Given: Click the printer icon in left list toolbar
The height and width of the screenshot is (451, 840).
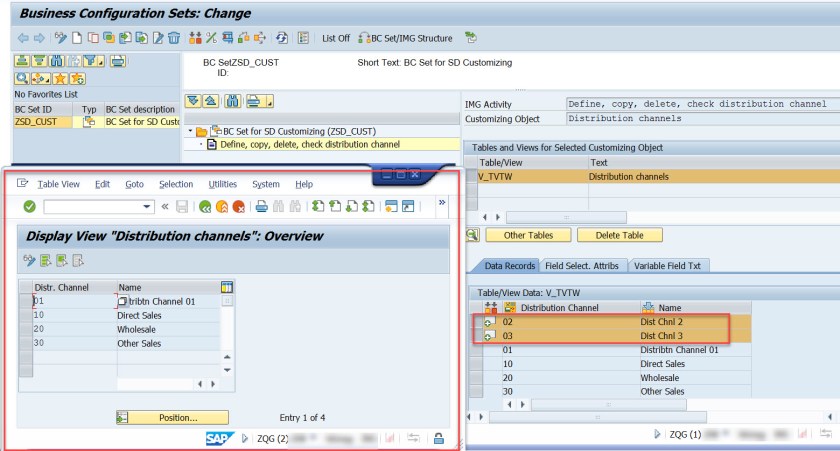Looking at the screenshot, I should pos(118,61).
